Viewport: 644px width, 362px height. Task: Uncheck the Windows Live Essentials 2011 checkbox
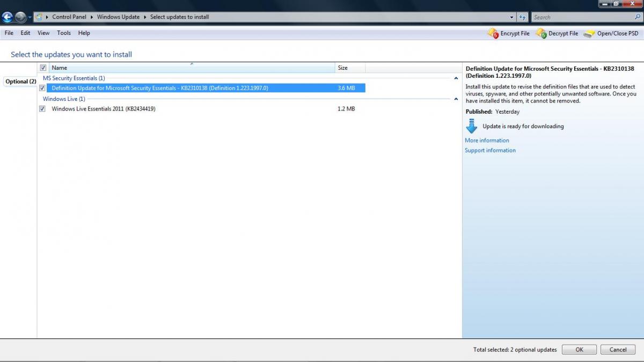tap(42, 109)
